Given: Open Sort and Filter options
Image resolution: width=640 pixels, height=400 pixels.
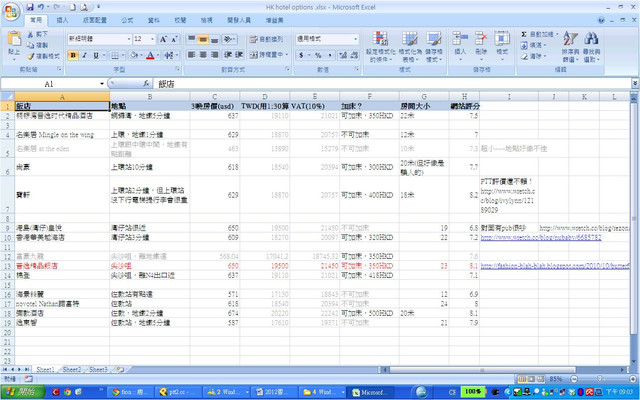Looking at the screenshot, I should click(570, 47).
